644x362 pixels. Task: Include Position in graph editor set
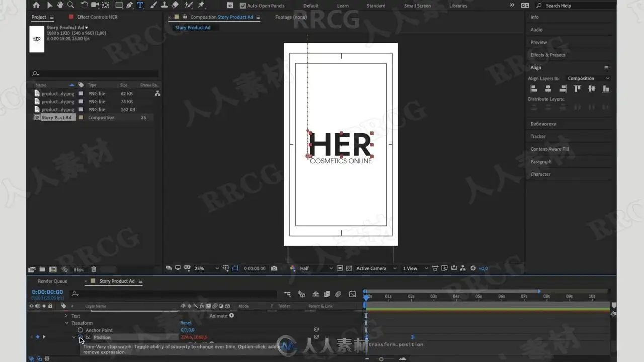pos(88,337)
